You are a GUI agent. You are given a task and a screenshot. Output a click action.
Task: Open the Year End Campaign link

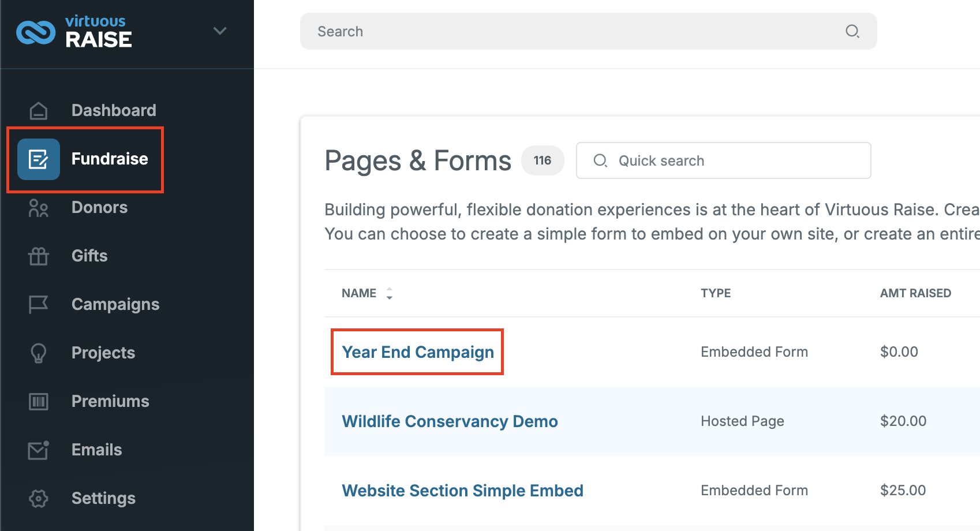tap(418, 352)
